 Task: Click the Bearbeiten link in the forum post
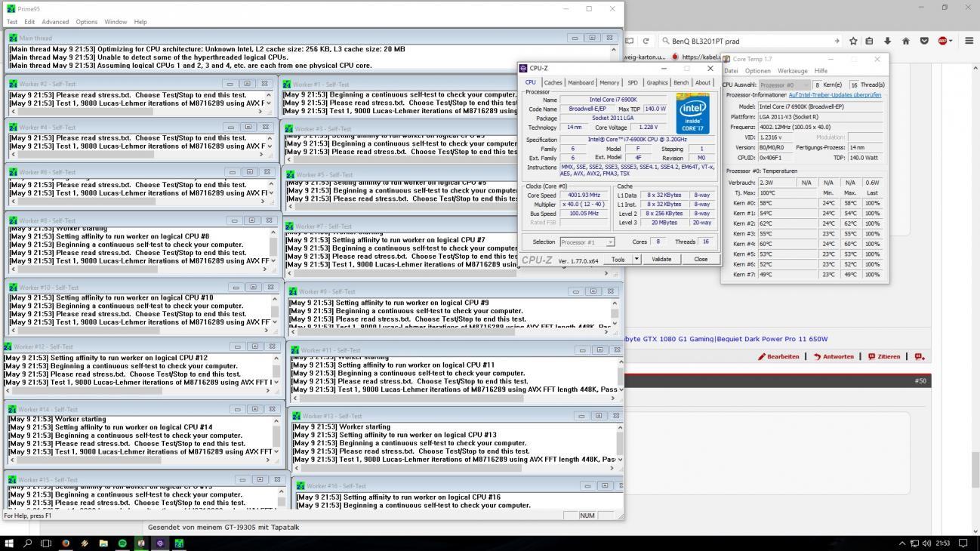coord(779,356)
